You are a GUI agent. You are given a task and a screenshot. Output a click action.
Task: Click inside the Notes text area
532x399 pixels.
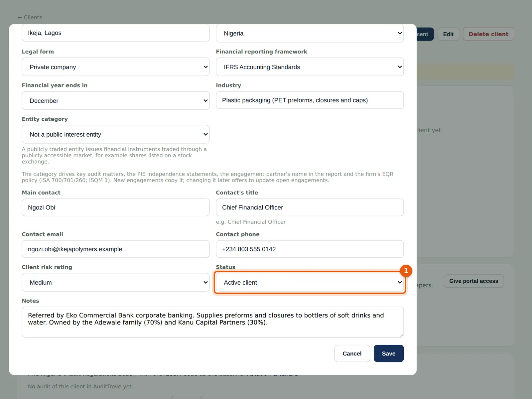click(213, 322)
